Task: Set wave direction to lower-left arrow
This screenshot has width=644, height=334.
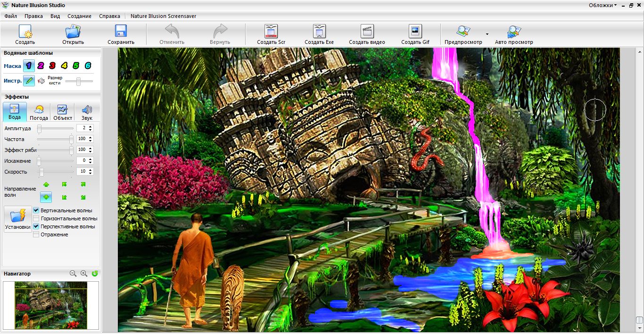Action: coord(65,197)
